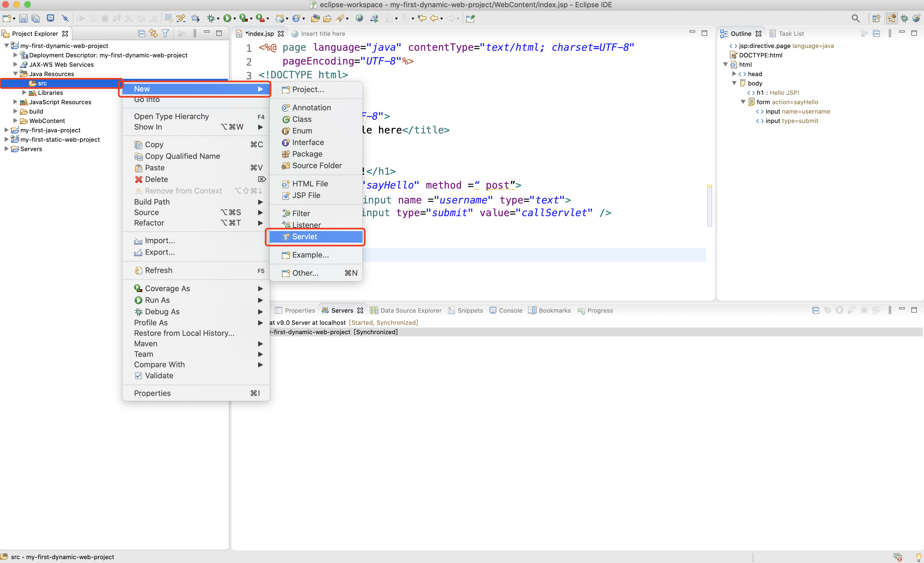The width and height of the screenshot is (924, 563).
Task: Open the Run button dropdown arrow
Action: (235, 19)
